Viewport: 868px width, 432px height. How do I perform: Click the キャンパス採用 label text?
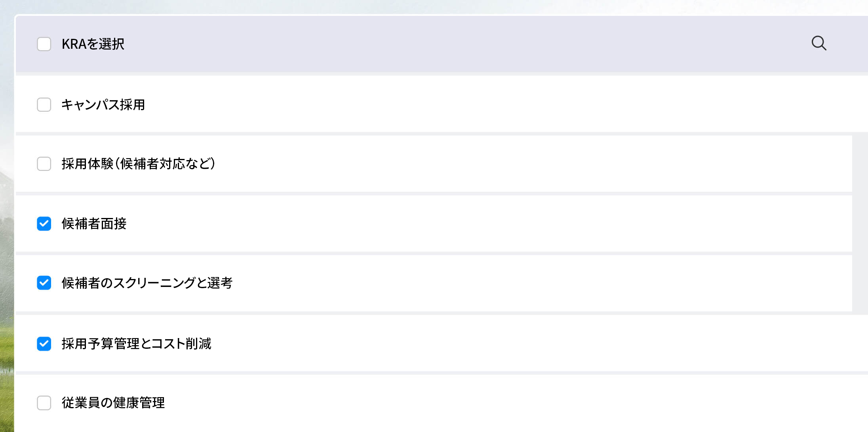click(103, 105)
